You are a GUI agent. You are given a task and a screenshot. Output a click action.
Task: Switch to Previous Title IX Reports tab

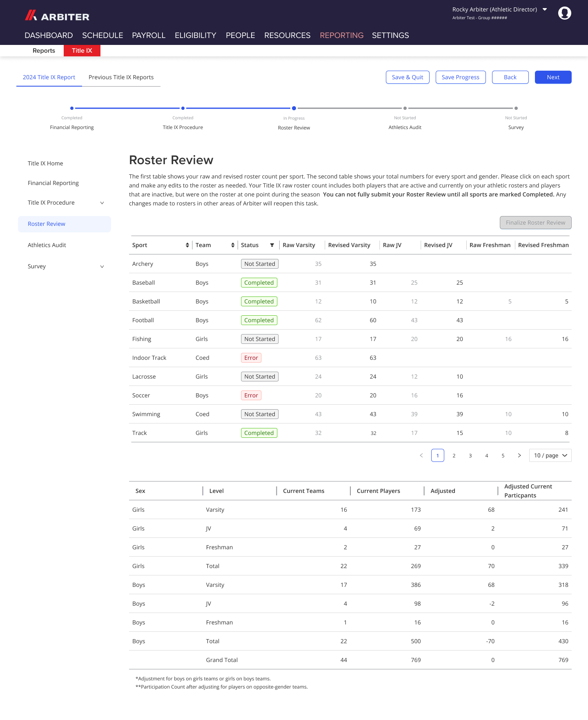tap(121, 77)
